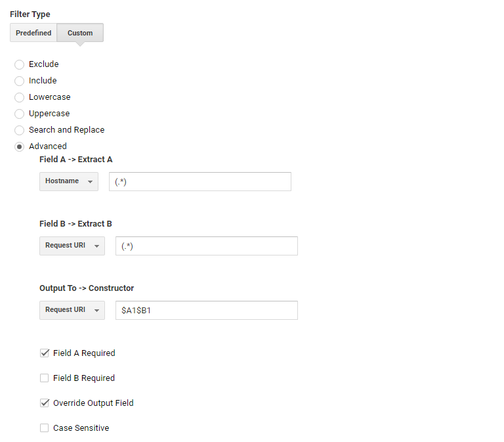Expand the Field B Request URI dropdown

(72, 246)
